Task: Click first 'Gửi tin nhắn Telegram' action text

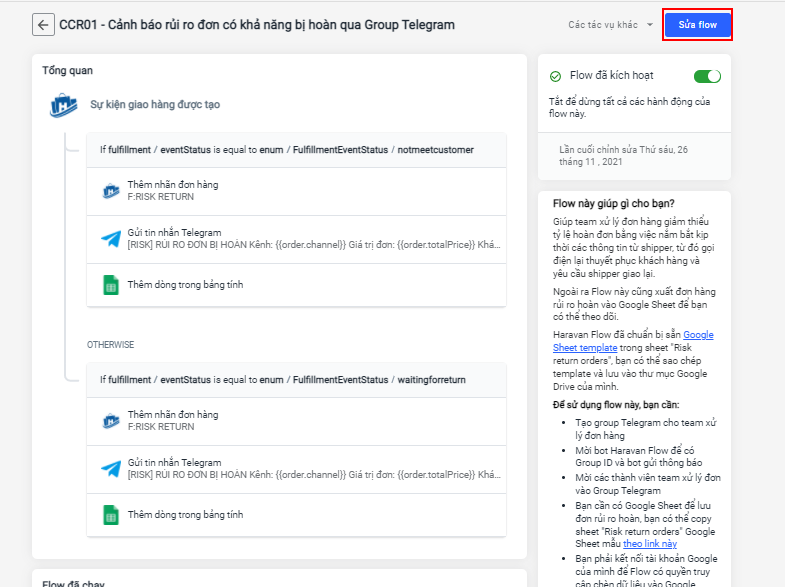Action: 174,233
